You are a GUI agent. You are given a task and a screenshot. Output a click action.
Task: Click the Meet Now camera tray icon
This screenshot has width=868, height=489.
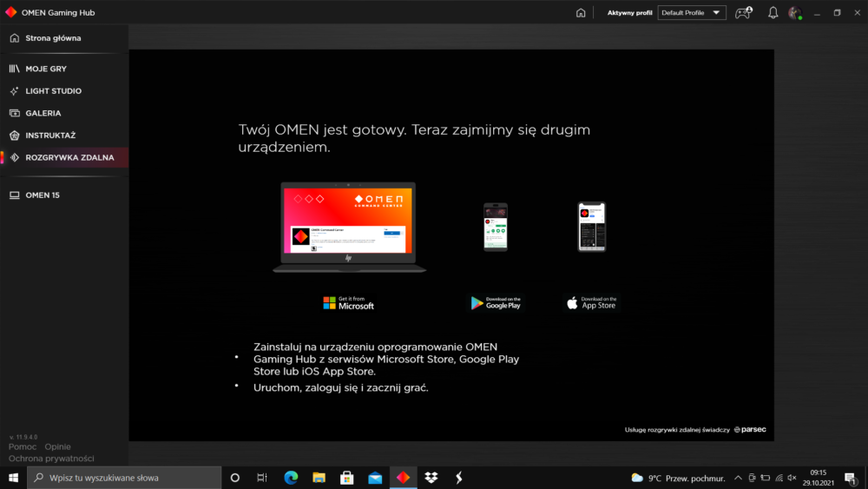click(752, 478)
